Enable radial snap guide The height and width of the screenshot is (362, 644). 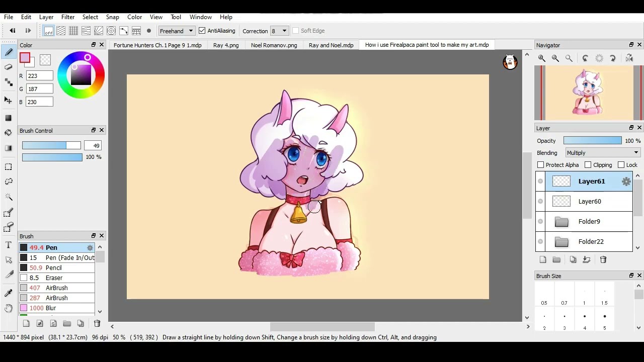coord(99,31)
